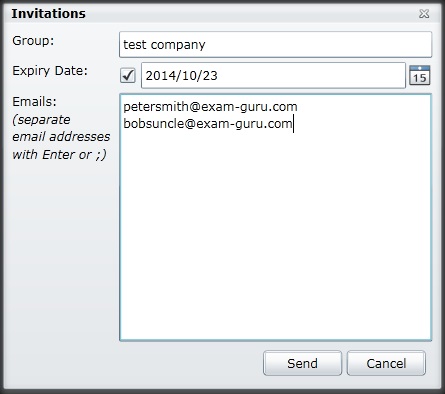Click the Expiry Date: label
This screenshot has width=445, height=394.
pyautogui.click(x=50, y=71)
